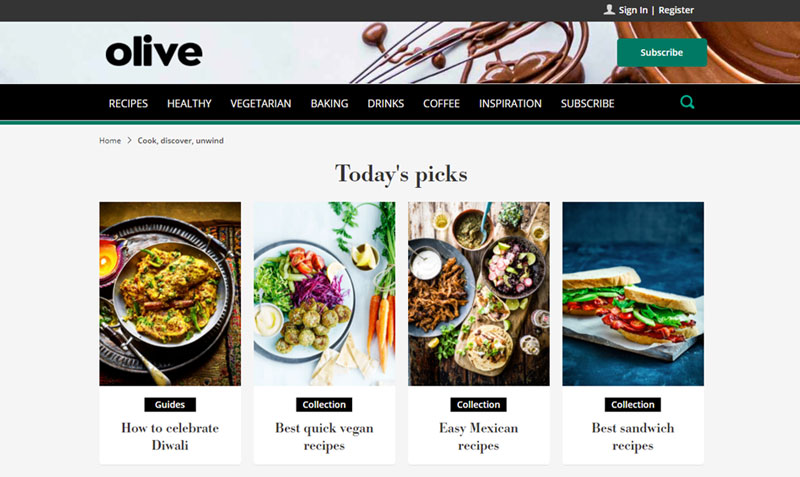The image size is (800, 477).
Task: Select Vegetarian in the navigation bar
Action: coord(261,104)
